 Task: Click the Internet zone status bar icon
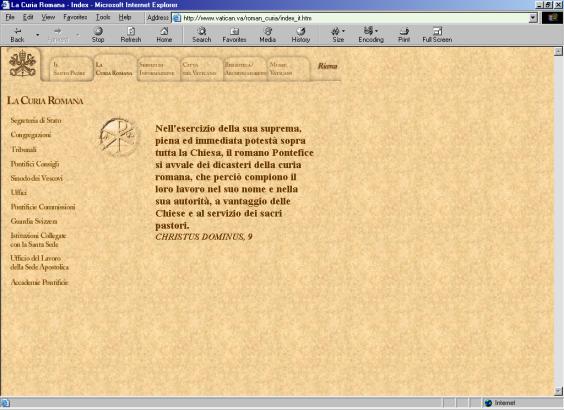pyautogui.click(x=488, y=403)
